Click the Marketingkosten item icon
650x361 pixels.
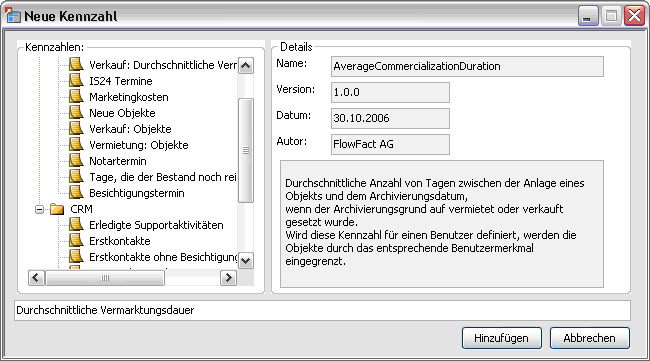tap(76, 97)
